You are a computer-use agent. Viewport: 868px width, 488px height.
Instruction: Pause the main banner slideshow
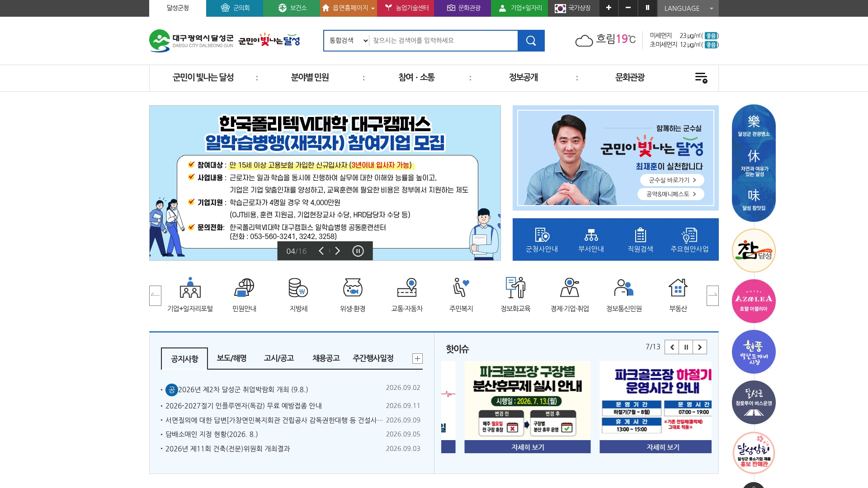pyautogui.click(x=358, y=251)
